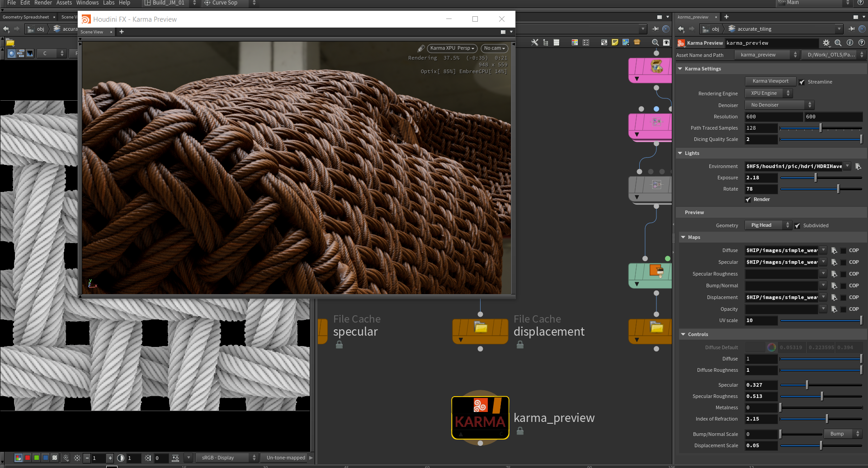Click the Karma XPU Persp viewport button
868x468 pixels.
452,48
